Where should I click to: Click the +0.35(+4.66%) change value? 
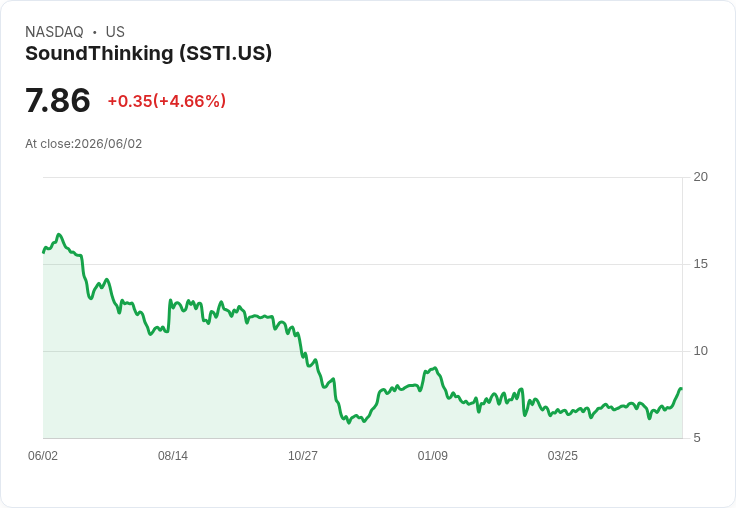tap(167, 101)
